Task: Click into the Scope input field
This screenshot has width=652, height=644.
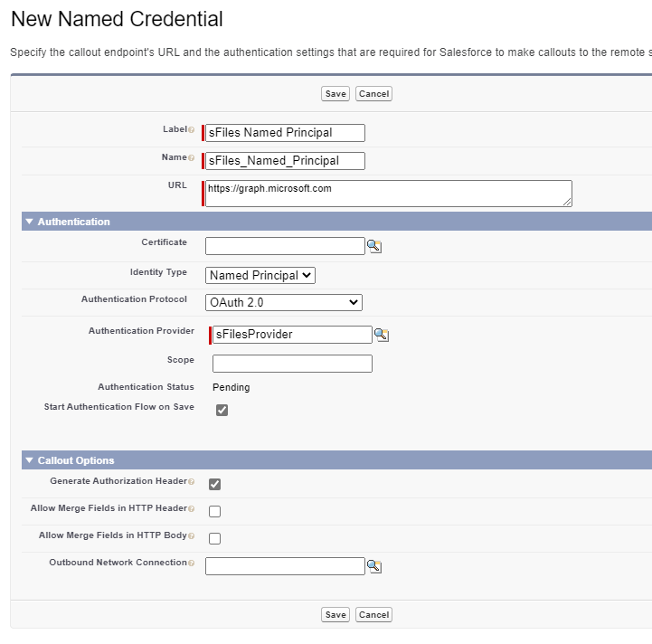Action: coord(292,364)
